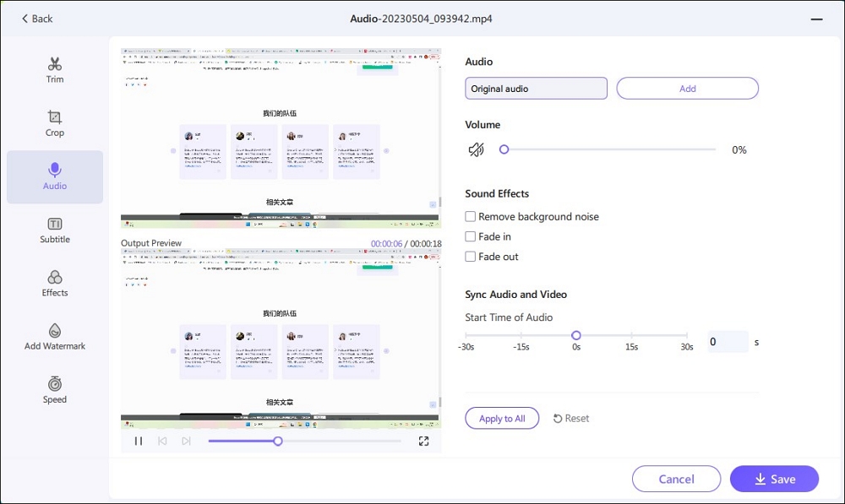Switch to the Effects panel
Screen dimensions: 845x504
pyautogui.click(x=55, y=283)
